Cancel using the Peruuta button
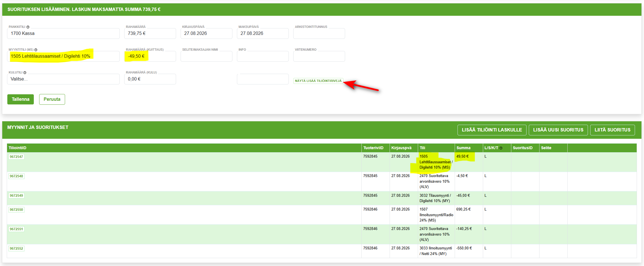Image resolution: width=644 pixels, height=266 pixels. pos(52,99)
